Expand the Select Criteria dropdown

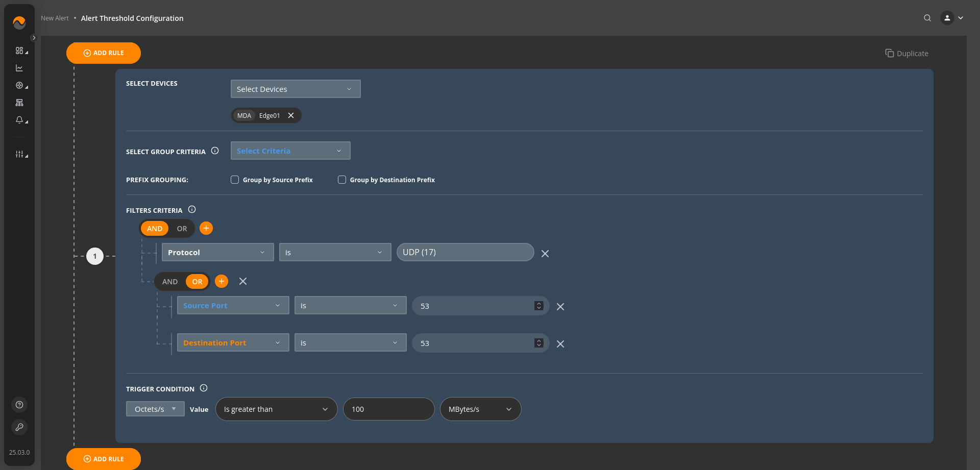pyautogui.click(x=290, y=151)
